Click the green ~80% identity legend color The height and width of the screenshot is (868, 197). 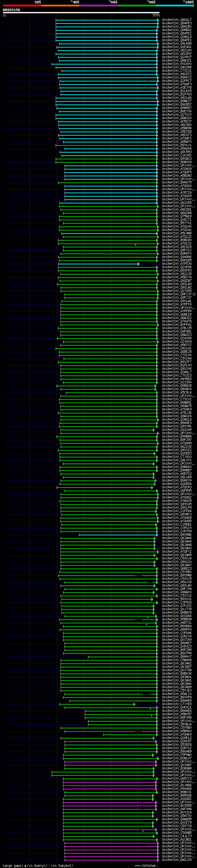click(x=137, y=6)
